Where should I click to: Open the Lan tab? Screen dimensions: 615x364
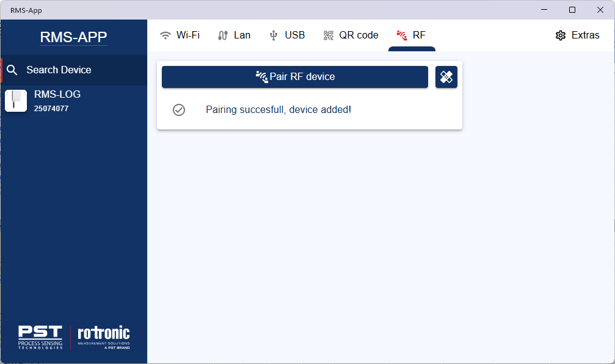point(234,35)
